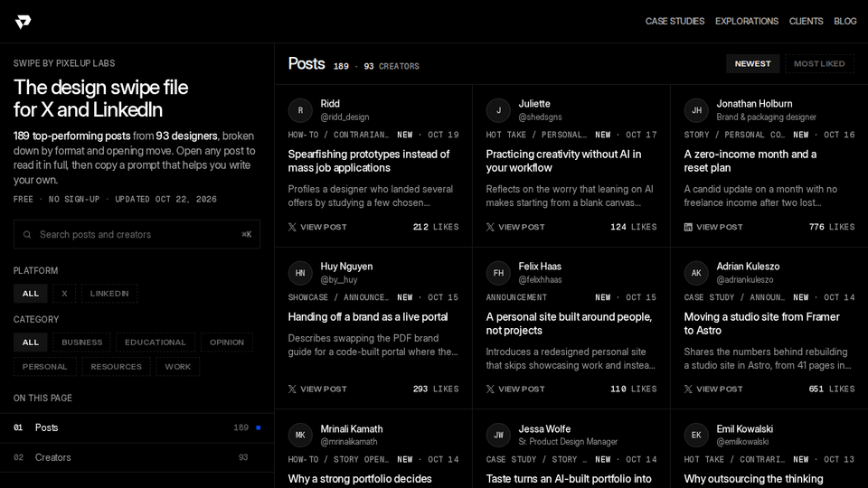Screen dimensions: 868x488
Task: Open 'Practicing creativity without AI in your workflow' title
Action: pyautogui.click(x=563, y=161)
